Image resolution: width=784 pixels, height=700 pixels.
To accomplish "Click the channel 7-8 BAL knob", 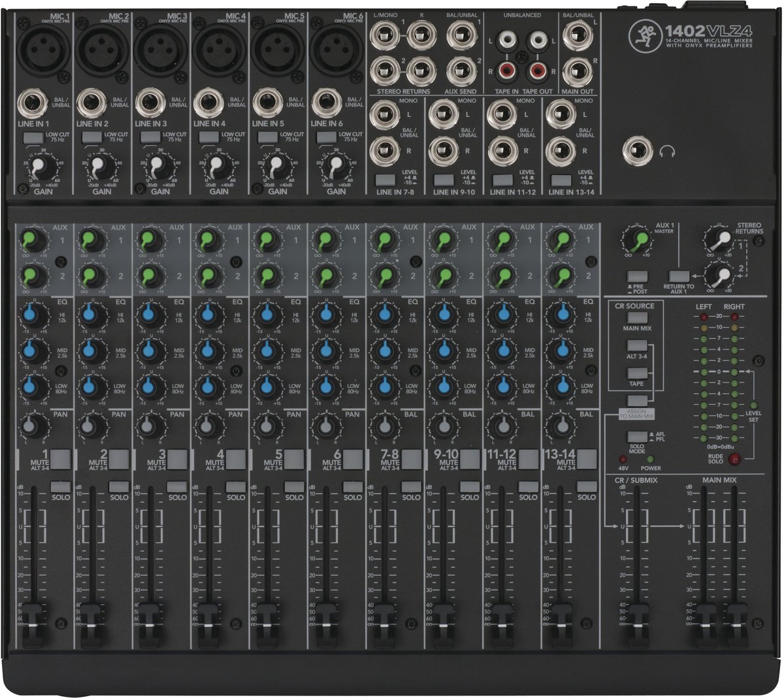I will pyautogui.click(x=383, y=427).
